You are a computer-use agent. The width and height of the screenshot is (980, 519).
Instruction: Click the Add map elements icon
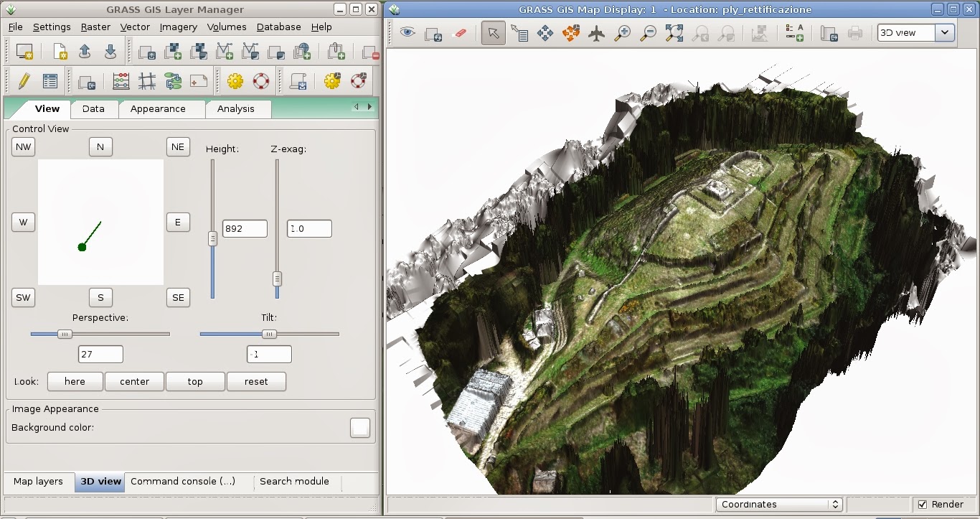(x=794, y=33)
